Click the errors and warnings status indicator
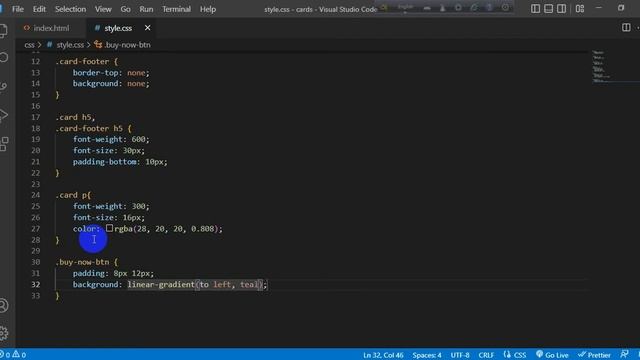This screenshot has height=360, width=640. [13, 355]
